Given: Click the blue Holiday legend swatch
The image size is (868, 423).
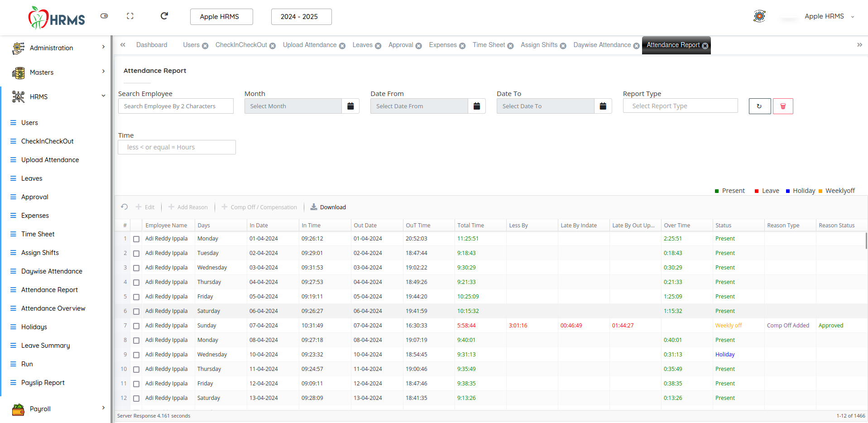Looking at the screenshot, I should (x=788, y=191).
